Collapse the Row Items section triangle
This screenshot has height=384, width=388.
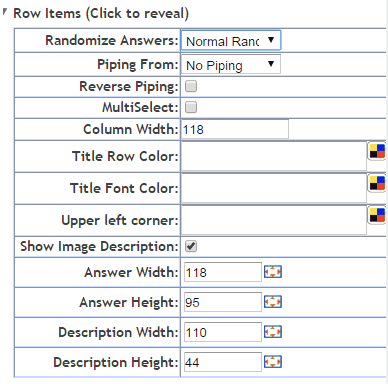tap(5, 13)
